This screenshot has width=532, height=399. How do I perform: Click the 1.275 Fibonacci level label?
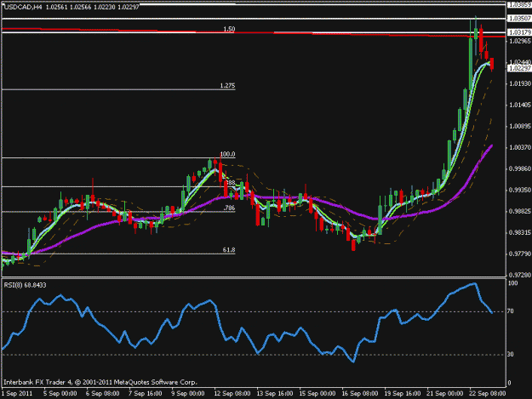point(227,85)
